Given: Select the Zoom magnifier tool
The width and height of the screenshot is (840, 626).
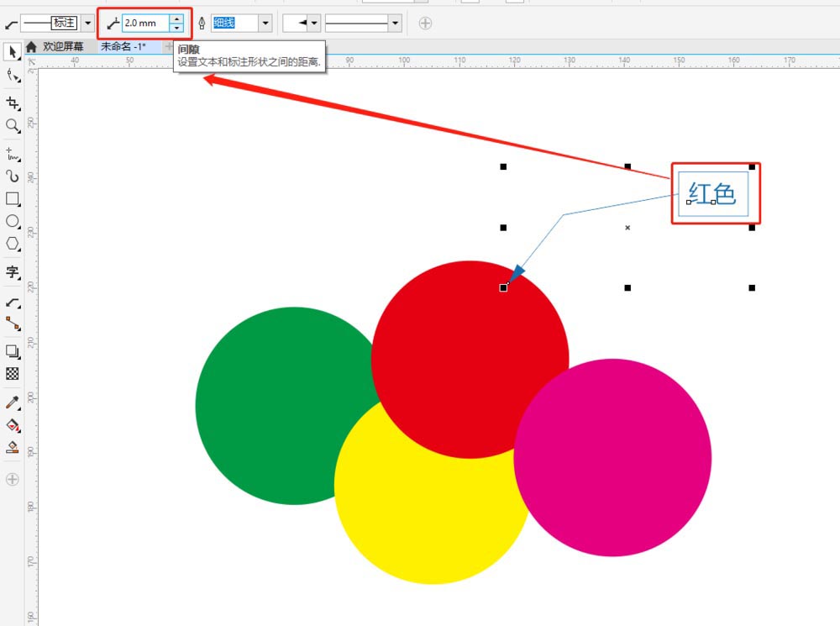Looking at the screenshot, I should pos(13,125).
